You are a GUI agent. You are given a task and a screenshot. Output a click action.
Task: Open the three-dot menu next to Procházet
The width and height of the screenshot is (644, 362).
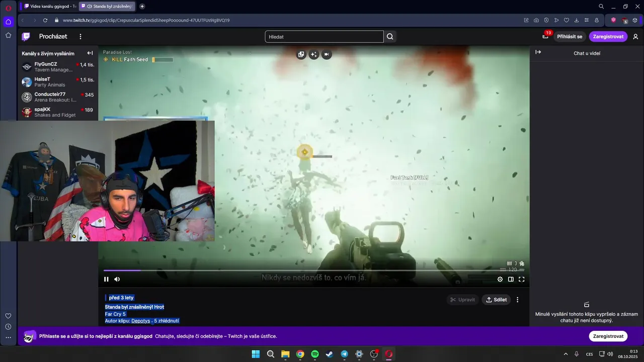[80, 36]
